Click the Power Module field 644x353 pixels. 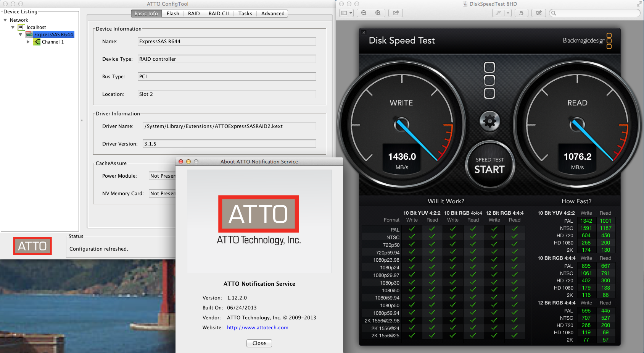coord(162,176)
